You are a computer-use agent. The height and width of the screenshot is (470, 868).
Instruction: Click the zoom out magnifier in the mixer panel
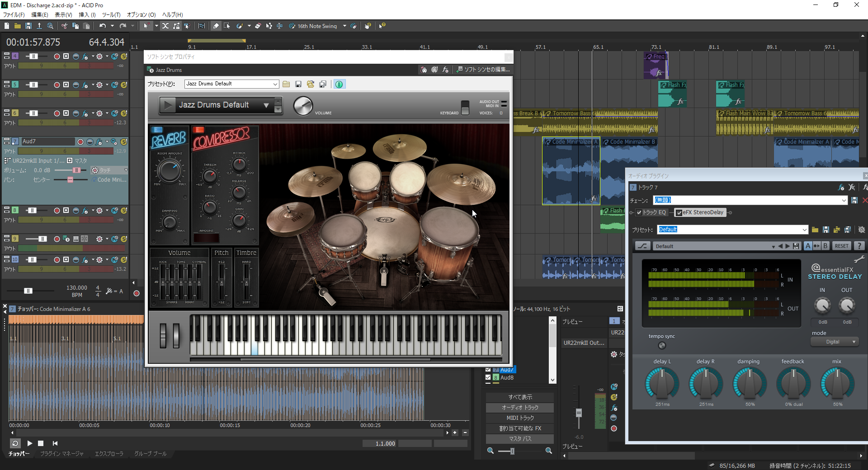[x=491, y=451]
